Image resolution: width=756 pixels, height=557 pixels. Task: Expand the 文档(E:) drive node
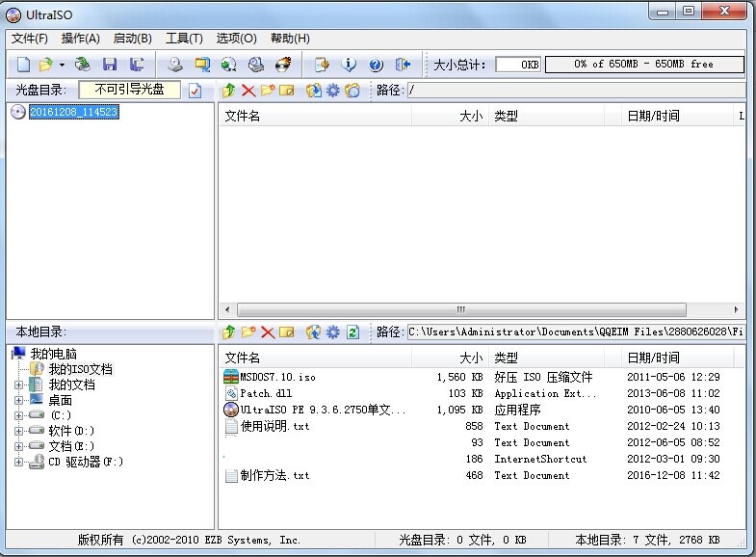(x=19, y=446)
